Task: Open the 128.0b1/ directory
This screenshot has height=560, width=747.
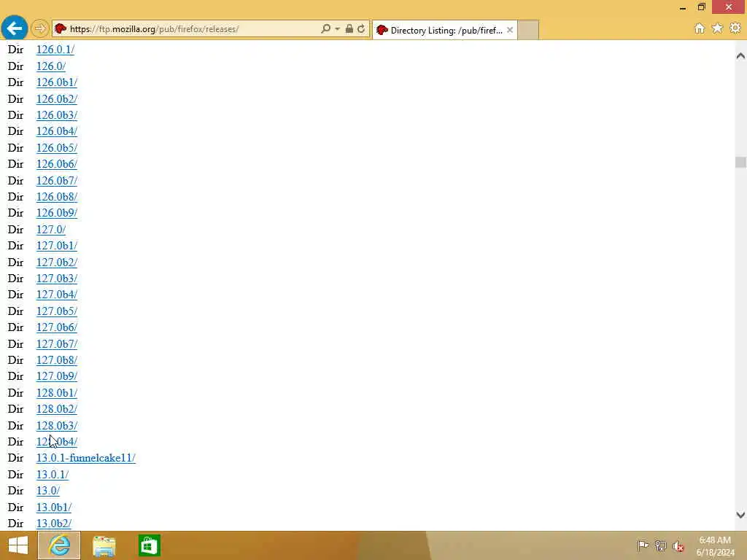Action: (57, 393)
